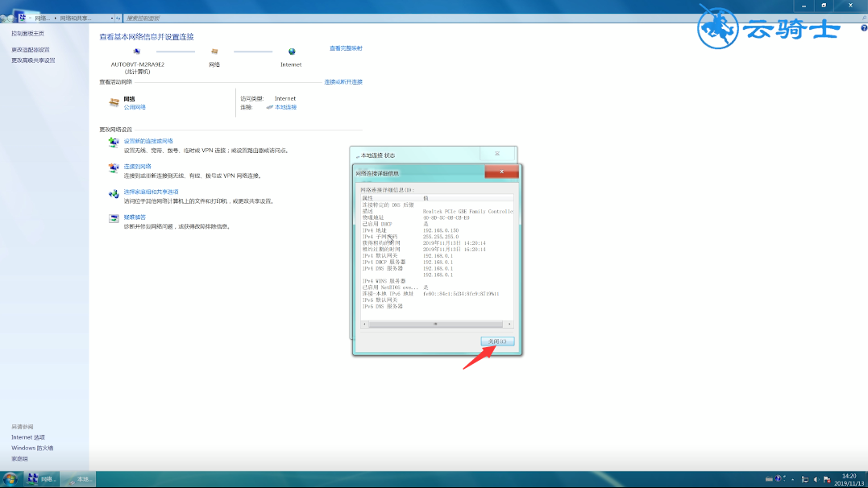Image resolution: width=868 pixels, height=488 pixels.
Task: Click the bench icon beside 公用网络
Action: (x=114, y=102)
